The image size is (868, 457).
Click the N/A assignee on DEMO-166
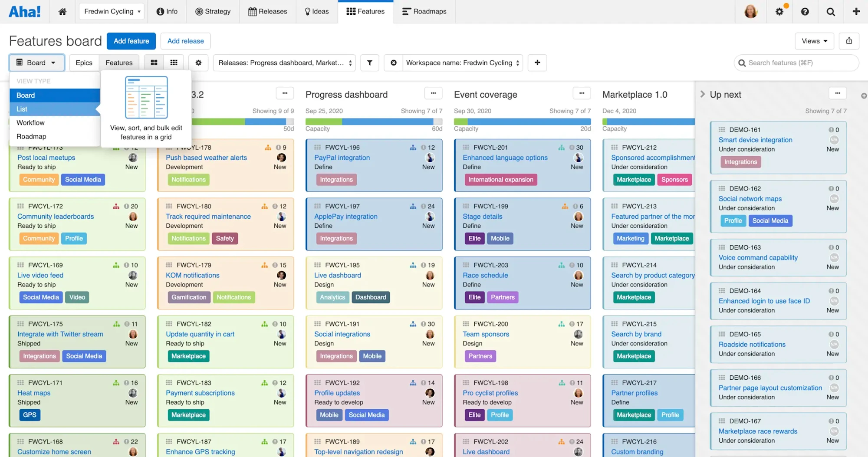click(834, 388)
